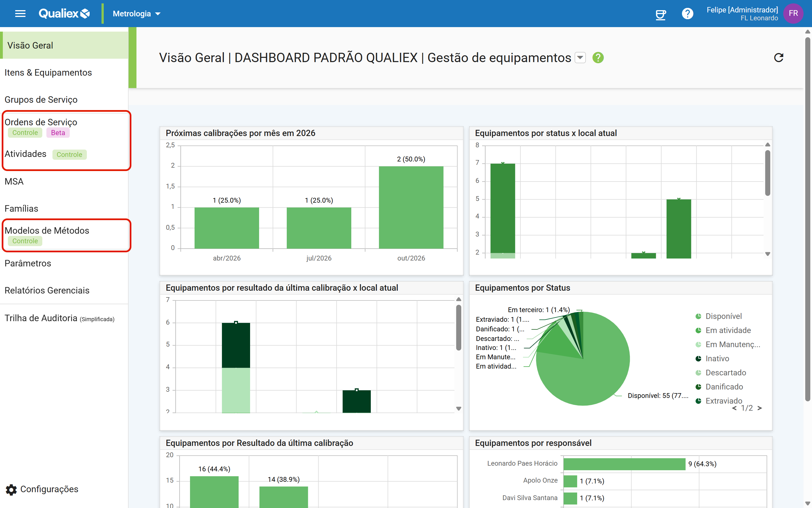Click Apolo Onze responsável bar

(x=570, y=481)
